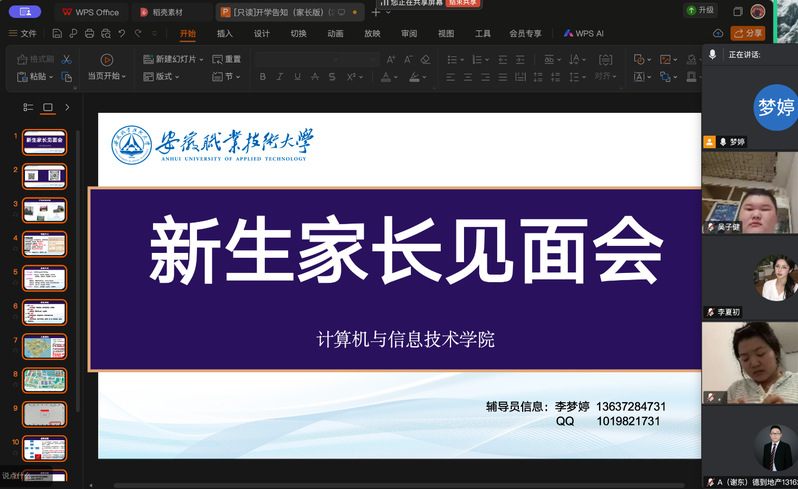The width and height of the screenshot is (798, 489).
Task: Click the play from current slide icon
Action: pyautogui.click(x=106, y=59)
